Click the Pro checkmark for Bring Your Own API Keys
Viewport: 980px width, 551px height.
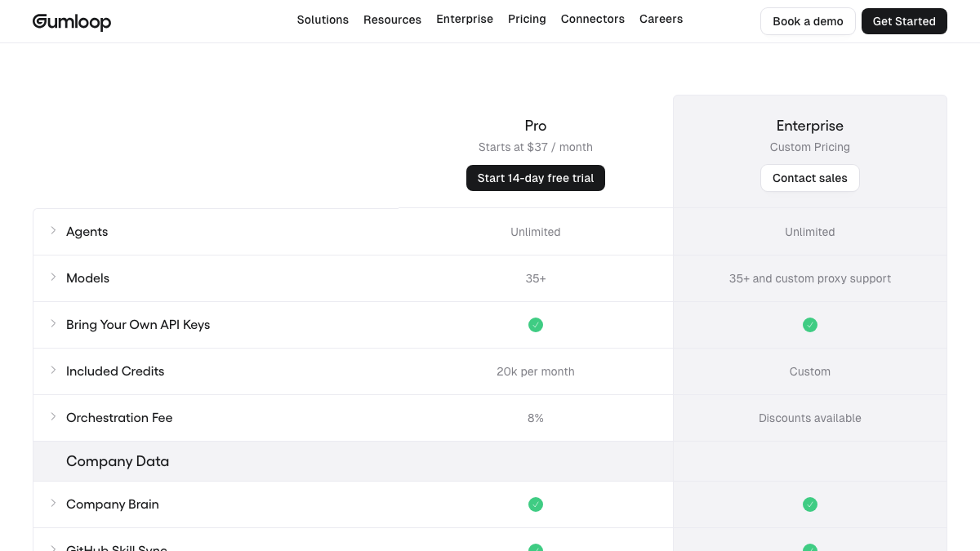point(536,325)
